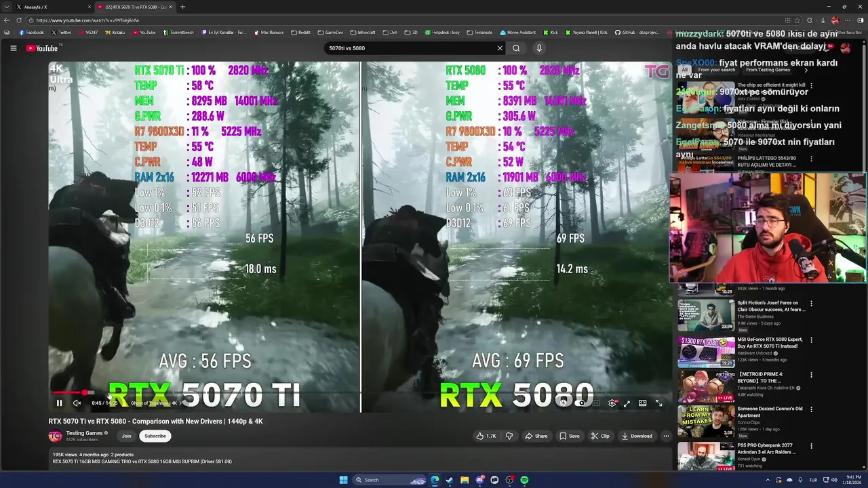
Task: Open options for 'Split Fiction's Josef Fares' video
Action: point(811,304)
